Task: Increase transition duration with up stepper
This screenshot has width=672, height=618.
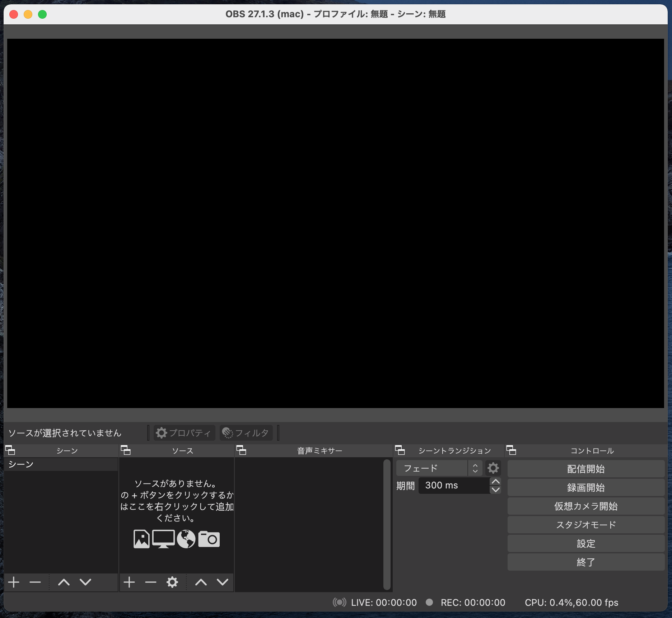Action: [495, 482]
